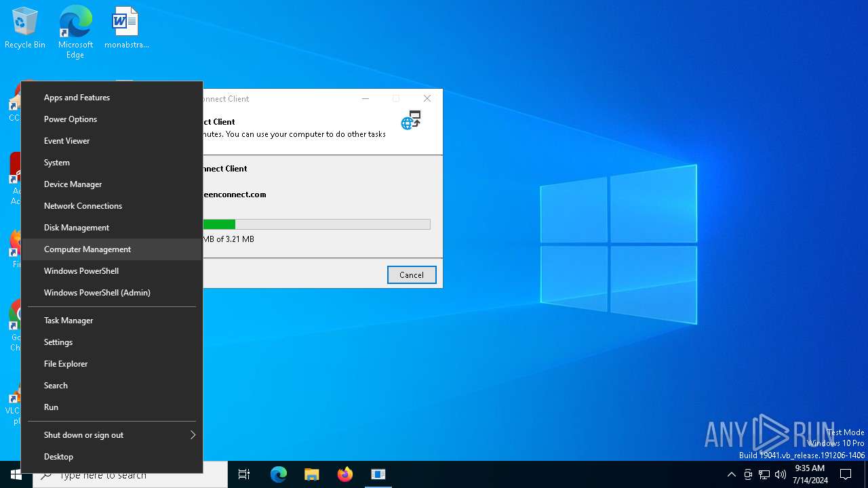Open the notification center icon

click(x=846, y=474)
